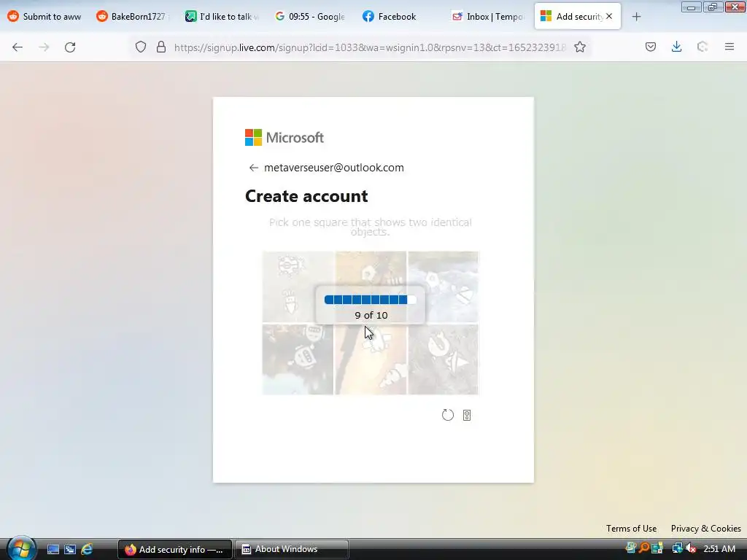747x560 pixels.
Task: Go back with the browser back arrow
Action: (18, 47)
